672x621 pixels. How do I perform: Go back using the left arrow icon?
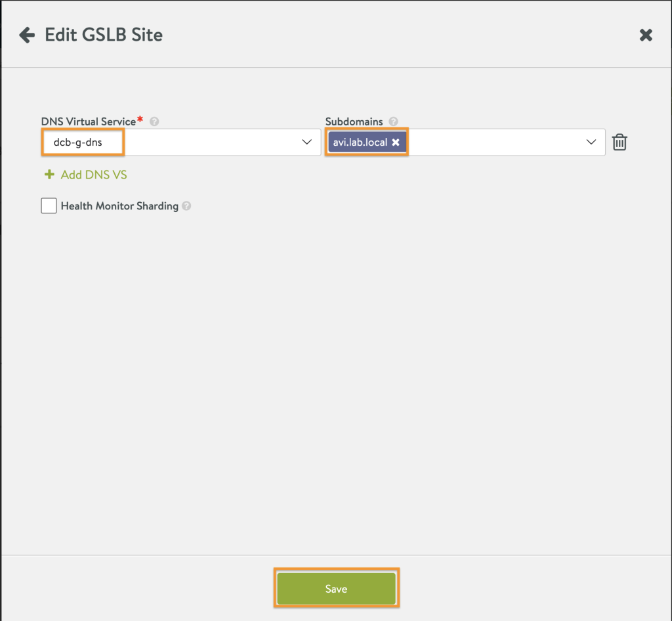point(26,35)
